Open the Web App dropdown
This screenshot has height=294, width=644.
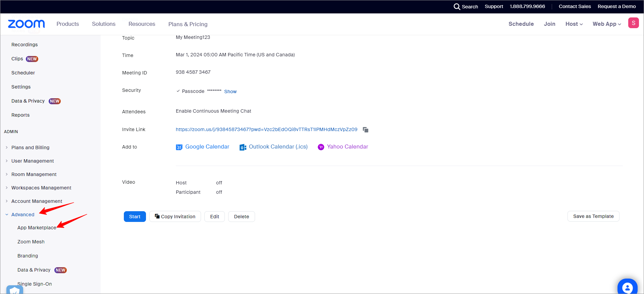[607, 24]
